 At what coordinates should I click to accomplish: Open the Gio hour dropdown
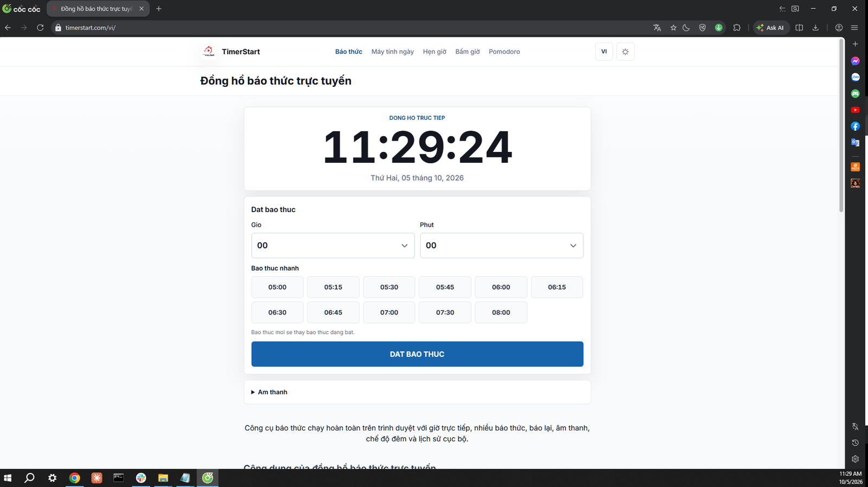pyautogui.click(x=333, y=246)
